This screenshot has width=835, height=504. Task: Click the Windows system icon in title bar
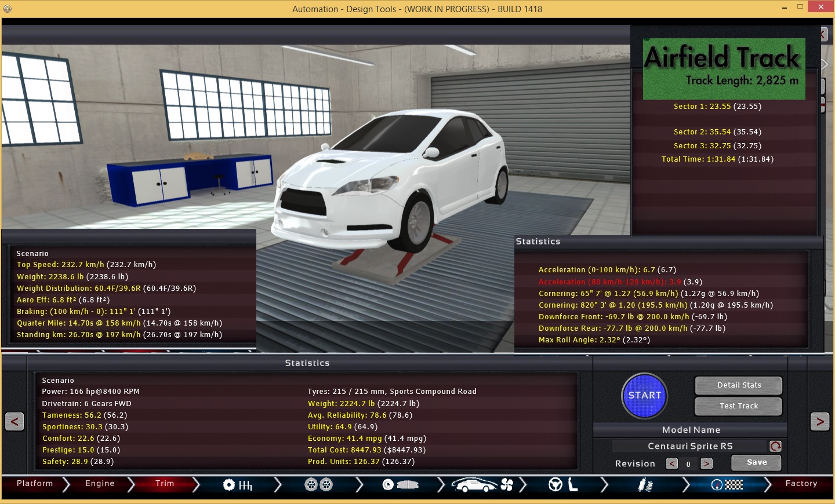pos(8,9)
